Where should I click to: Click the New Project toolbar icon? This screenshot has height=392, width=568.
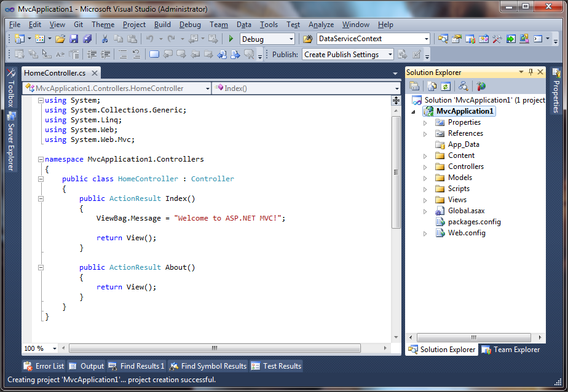coord(19,39)
